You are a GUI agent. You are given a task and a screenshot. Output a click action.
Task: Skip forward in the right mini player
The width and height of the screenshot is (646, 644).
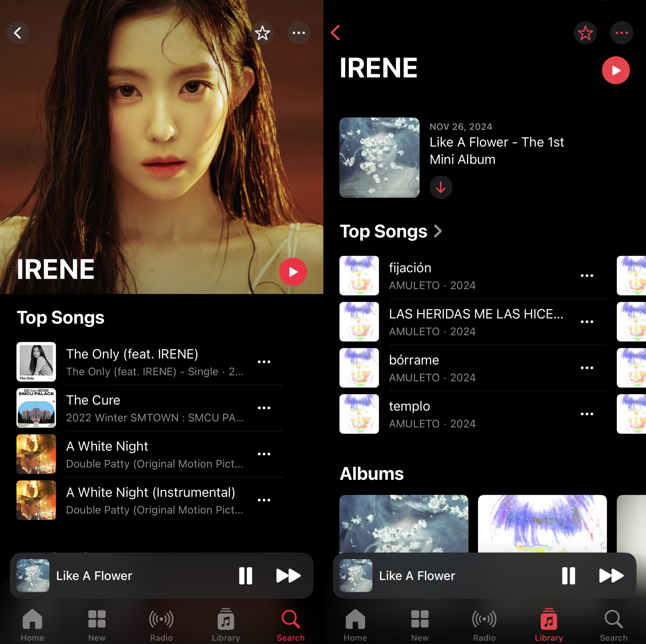pyautogui.click(x=611, y=576)
